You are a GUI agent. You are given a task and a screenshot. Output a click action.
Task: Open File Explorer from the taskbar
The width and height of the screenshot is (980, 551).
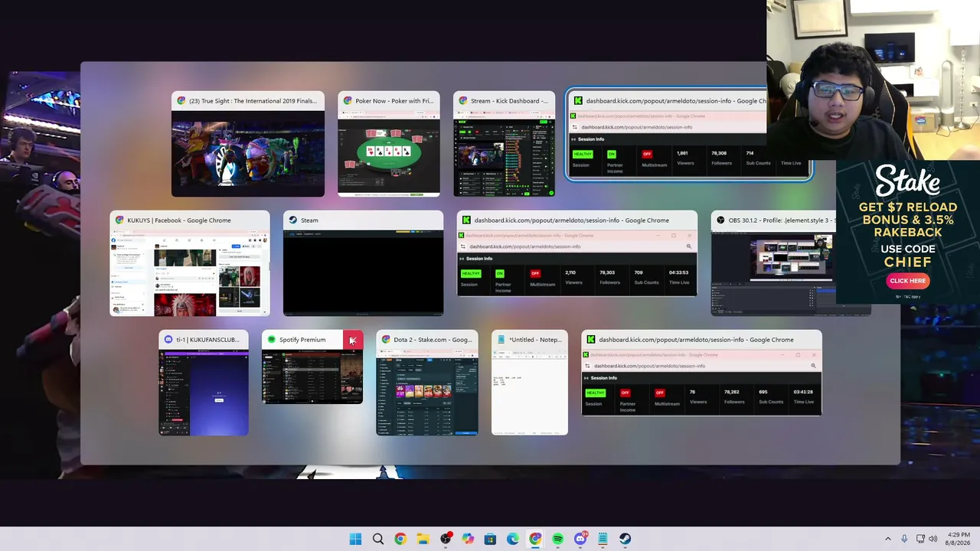[423, 539]
